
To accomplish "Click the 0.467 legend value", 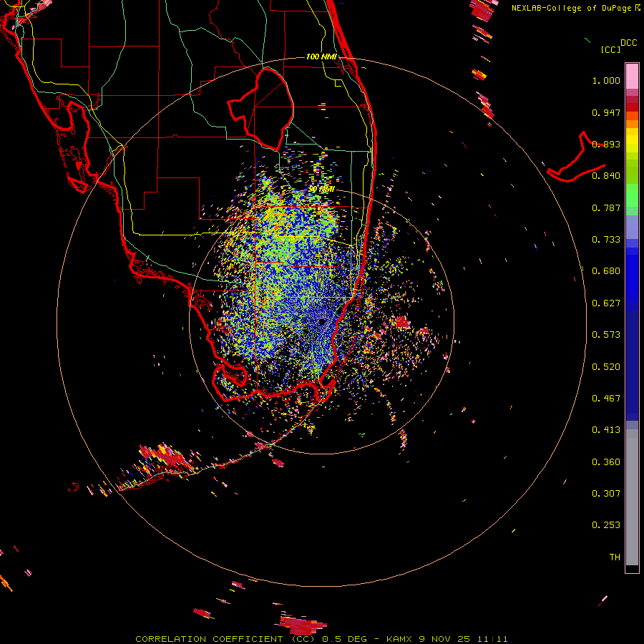I will point(606,399).
